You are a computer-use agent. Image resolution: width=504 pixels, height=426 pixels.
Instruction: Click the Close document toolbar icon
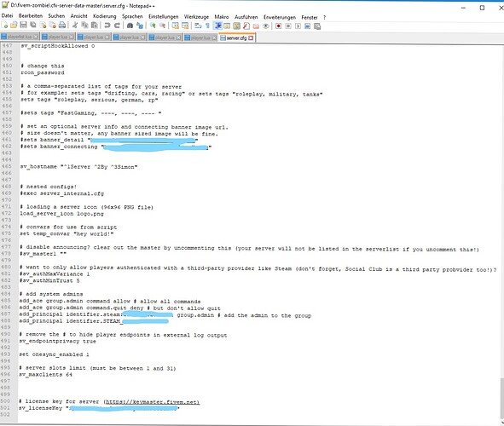pyautogui.click(x=43, y=26)
